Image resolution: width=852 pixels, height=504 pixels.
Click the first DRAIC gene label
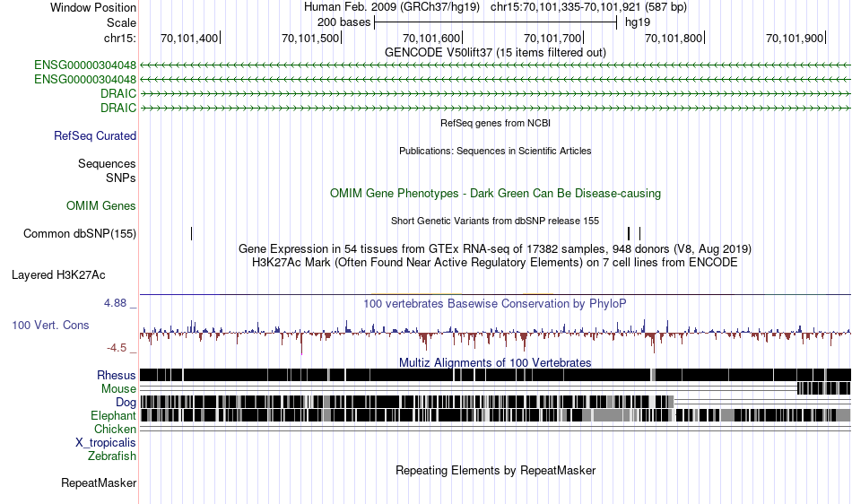(117, 93)
